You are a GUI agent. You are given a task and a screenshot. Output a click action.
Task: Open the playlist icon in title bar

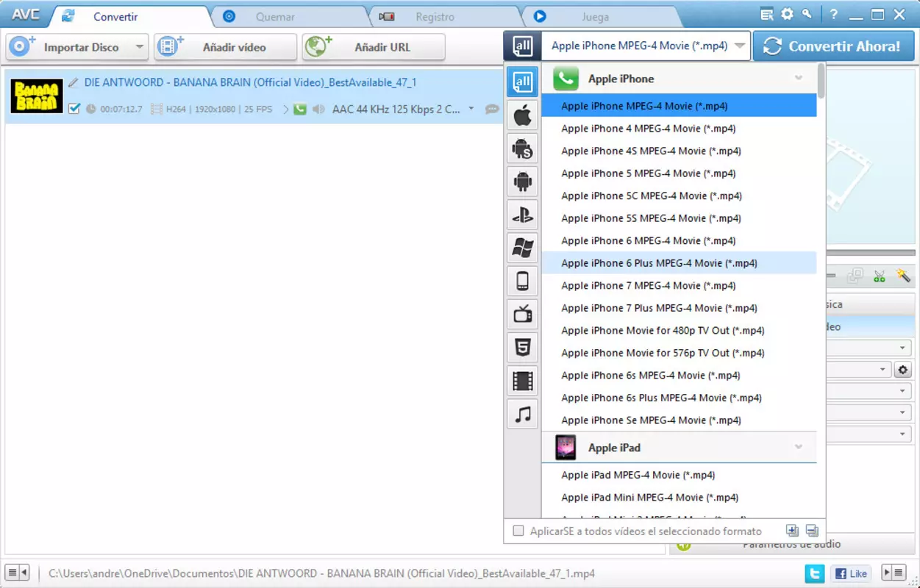click(x=767, y=15)
